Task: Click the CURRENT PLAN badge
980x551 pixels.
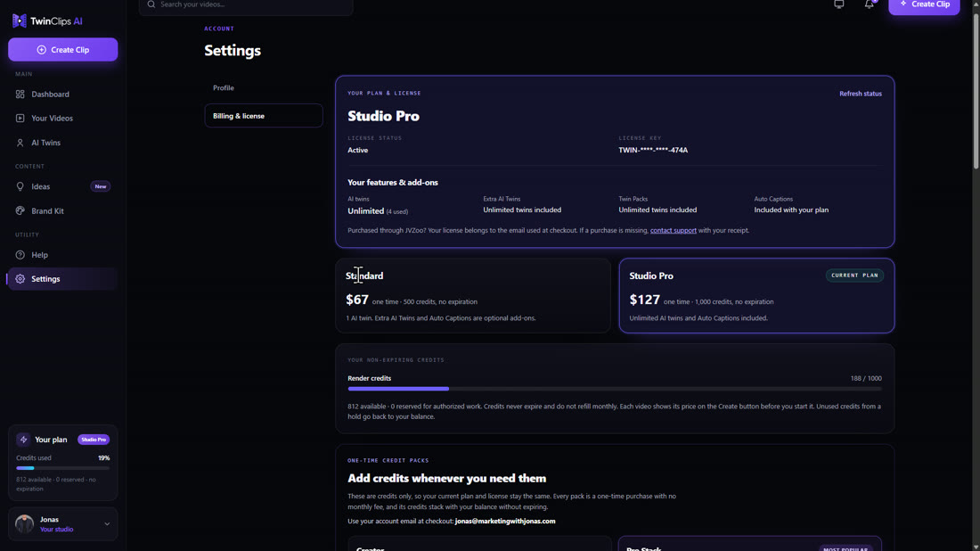Action: click(854, 275)
